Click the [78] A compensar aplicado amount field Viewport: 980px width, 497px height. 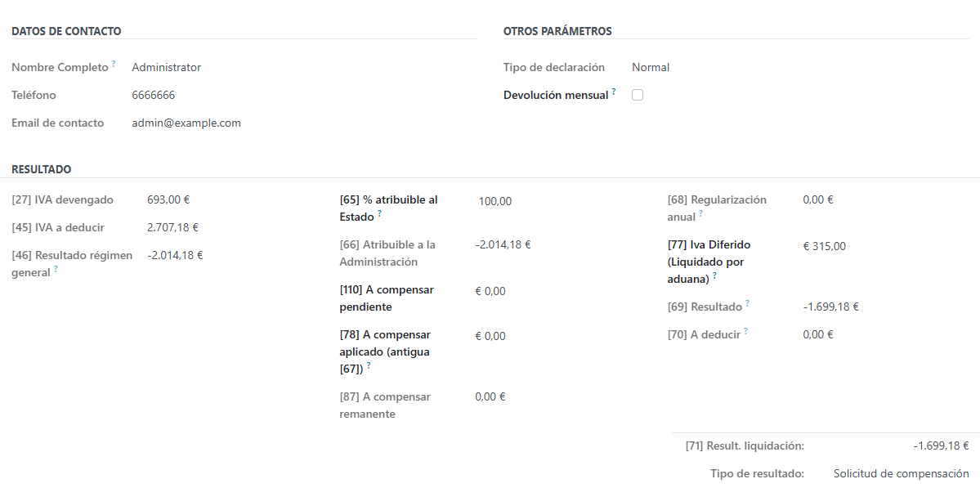click(490, 336)
